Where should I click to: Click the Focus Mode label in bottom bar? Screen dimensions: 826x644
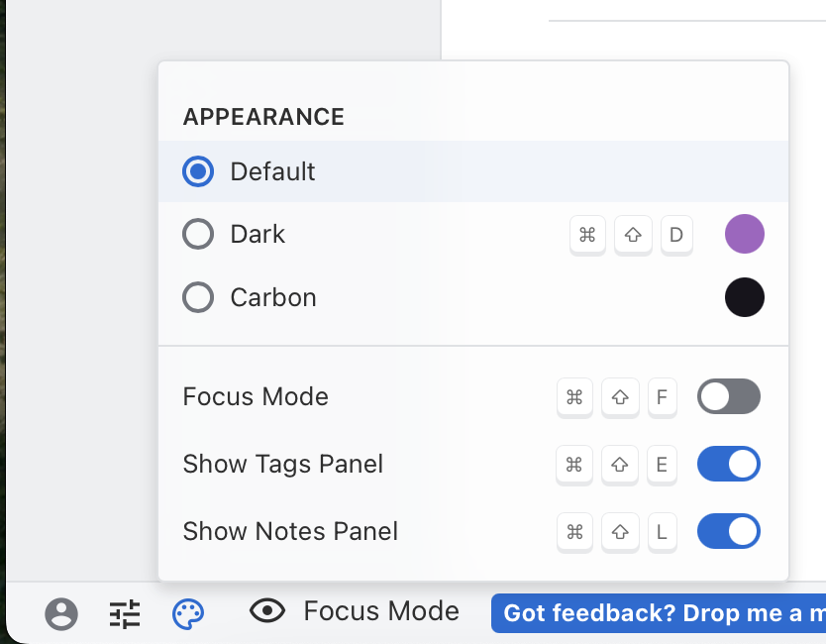pos(381,611)
